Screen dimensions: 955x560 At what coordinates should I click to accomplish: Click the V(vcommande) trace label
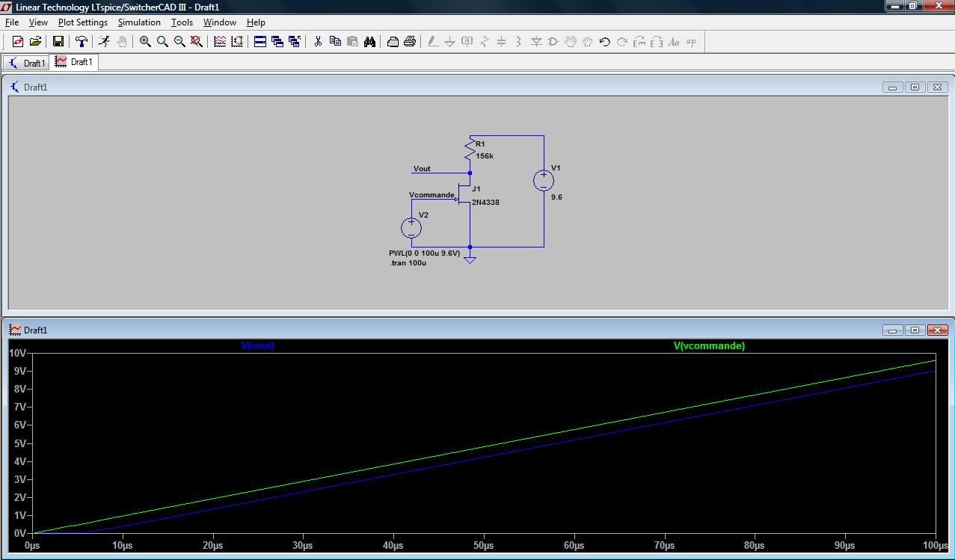click(709, 346)
